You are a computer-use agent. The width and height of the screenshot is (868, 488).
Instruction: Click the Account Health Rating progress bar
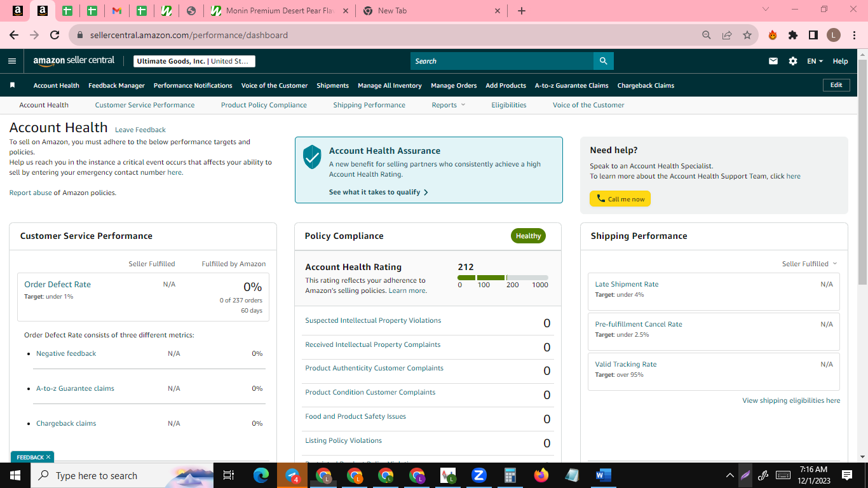[503, 278]
